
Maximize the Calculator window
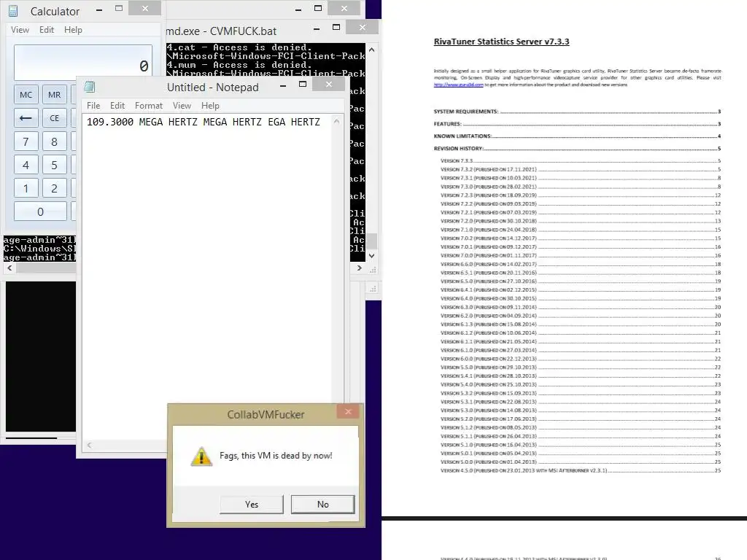[x=119, y=8]
